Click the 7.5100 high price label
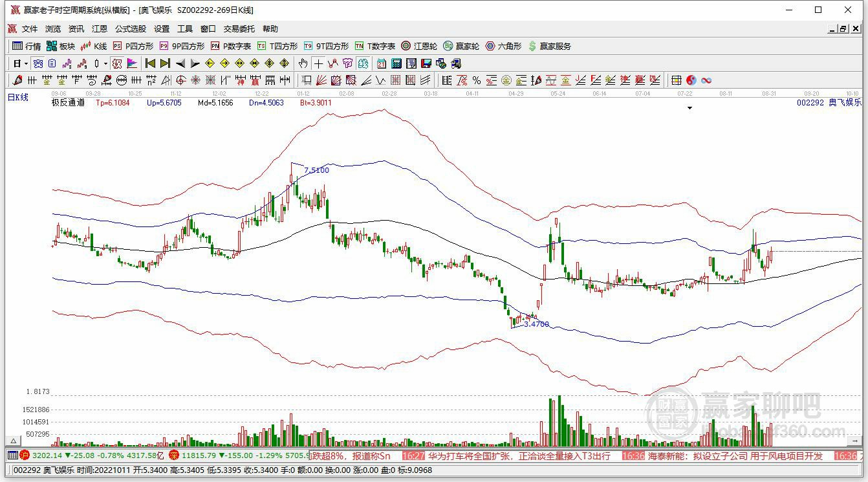The image size is (868, 482). (x=316, y=170)
